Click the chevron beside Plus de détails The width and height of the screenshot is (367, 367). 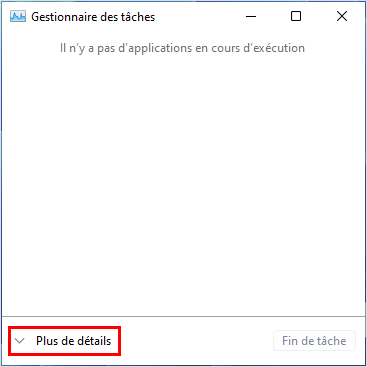pos(20,341)
